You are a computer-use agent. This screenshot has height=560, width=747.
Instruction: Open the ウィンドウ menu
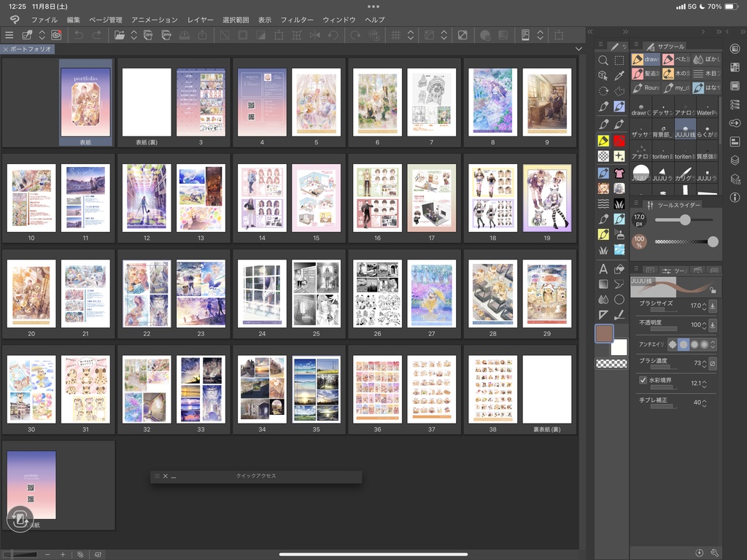point(339,20)
